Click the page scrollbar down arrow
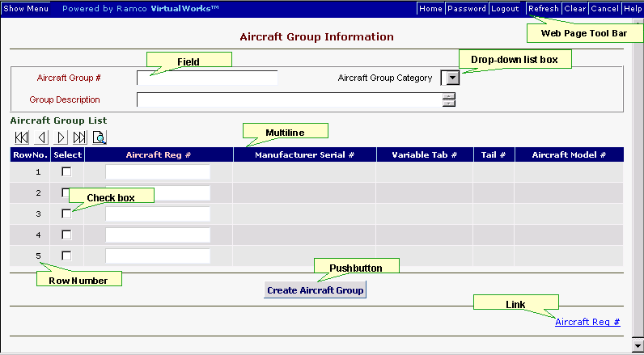 click(x=638, y=346)
